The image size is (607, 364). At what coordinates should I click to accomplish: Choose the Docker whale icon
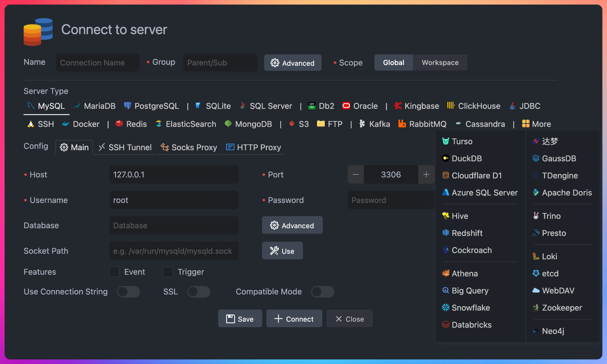click(x=66, y=124)
